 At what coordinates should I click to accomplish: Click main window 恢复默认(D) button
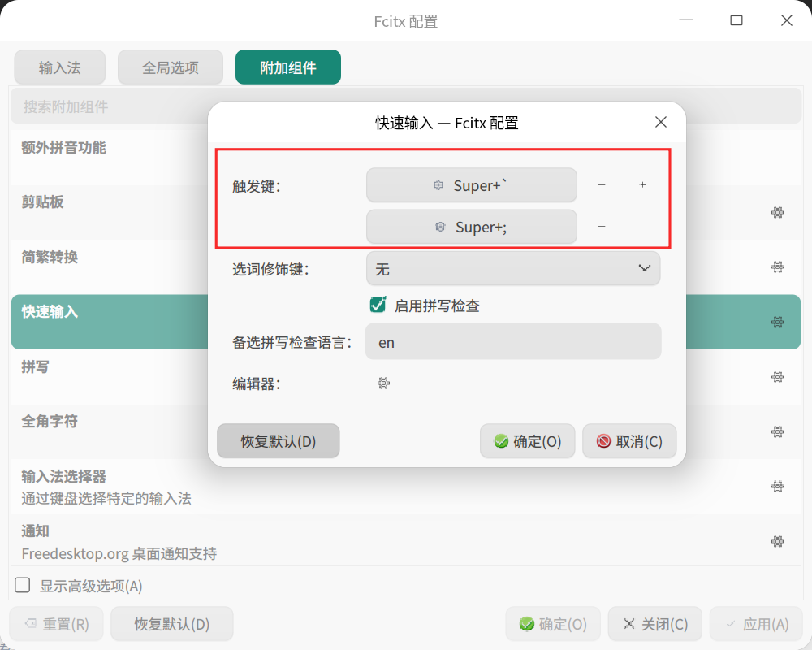pyautogui.click(x=172, y=624)
